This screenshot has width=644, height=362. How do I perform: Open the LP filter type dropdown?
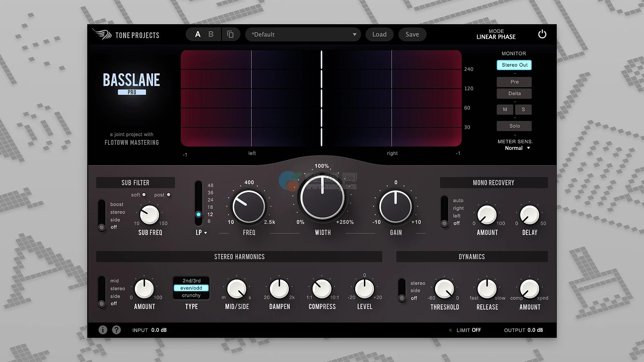point(201,233)
